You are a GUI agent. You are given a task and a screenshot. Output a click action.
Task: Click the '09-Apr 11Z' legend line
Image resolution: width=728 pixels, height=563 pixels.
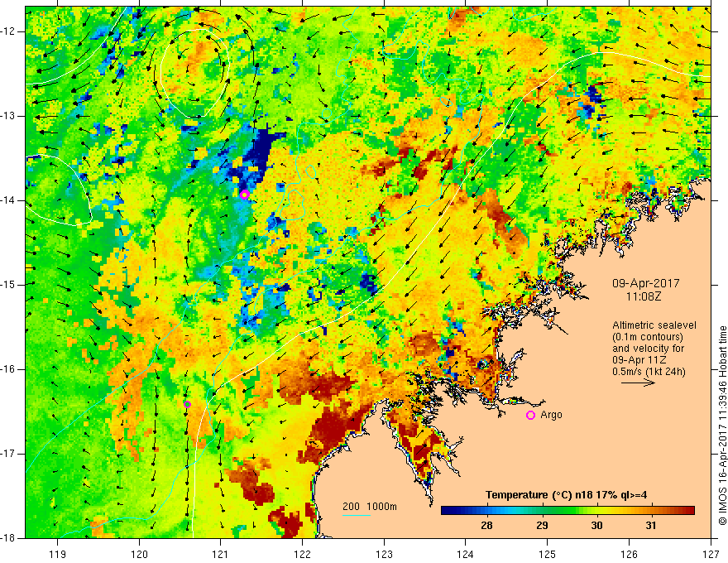[x=639, y=360]
